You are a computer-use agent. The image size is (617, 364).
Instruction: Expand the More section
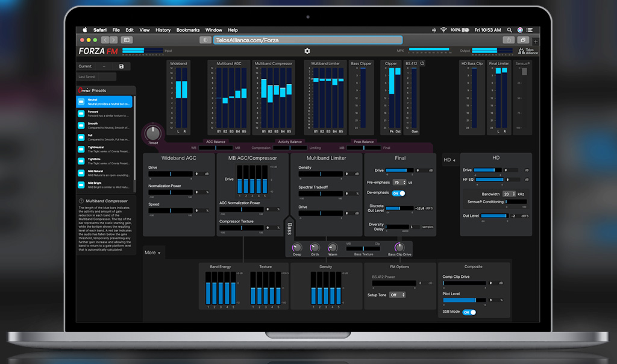click(152, 253)
